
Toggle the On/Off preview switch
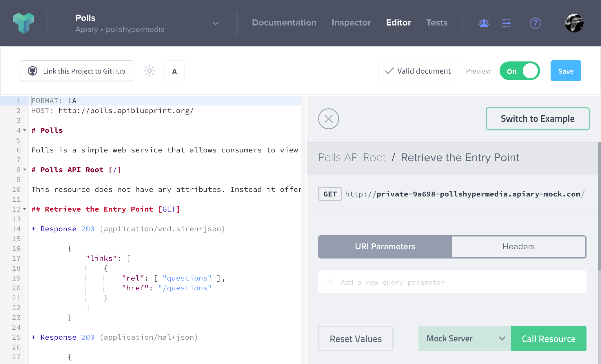[520, 71]
